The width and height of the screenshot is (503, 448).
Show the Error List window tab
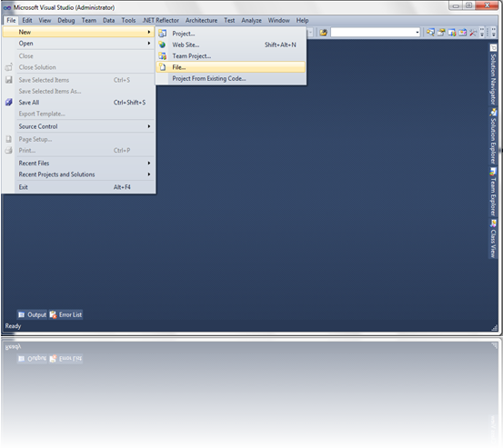coord(66,314)
